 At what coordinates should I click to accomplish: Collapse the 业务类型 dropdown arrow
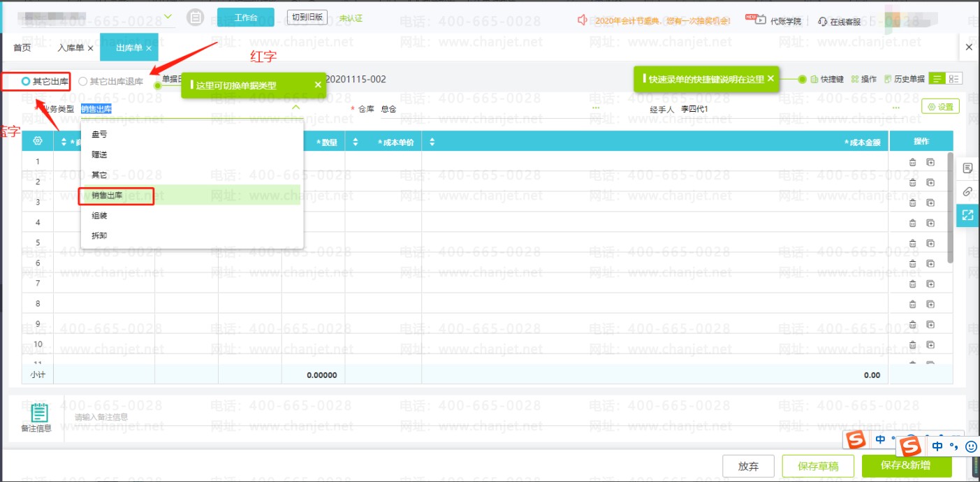pyautogui.click(x=295, y=108)
